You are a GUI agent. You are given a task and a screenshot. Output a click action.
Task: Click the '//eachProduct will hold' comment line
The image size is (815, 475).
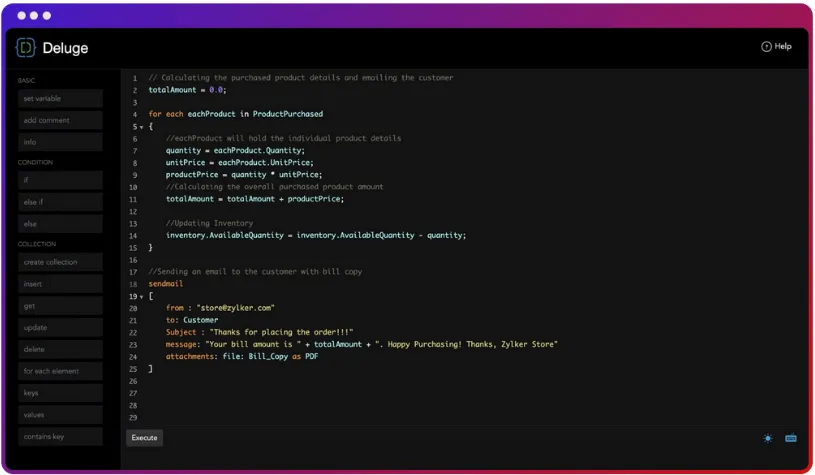pos(283,138)
